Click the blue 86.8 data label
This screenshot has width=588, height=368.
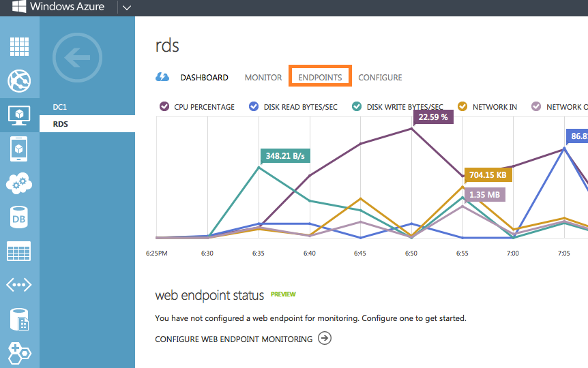[x=577, y=136]
